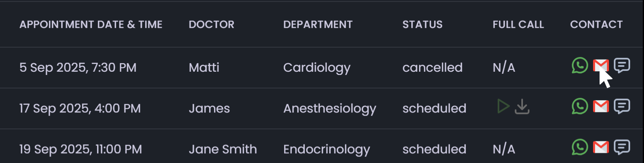This screenshot has width=644, height=163.
Task: Open WhatsApp for Jane Smith's appointment
Action: click(x=580, y=147)
